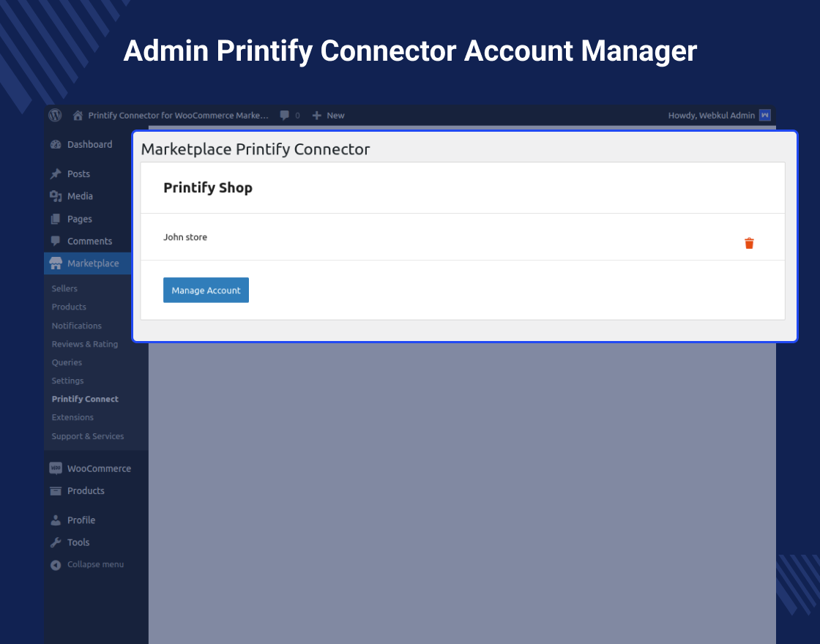Viewport: 820px width, 644px height.
Task: Click the Dashboard gauge icon
Action: pyautogui.click(x=56, y=144)
